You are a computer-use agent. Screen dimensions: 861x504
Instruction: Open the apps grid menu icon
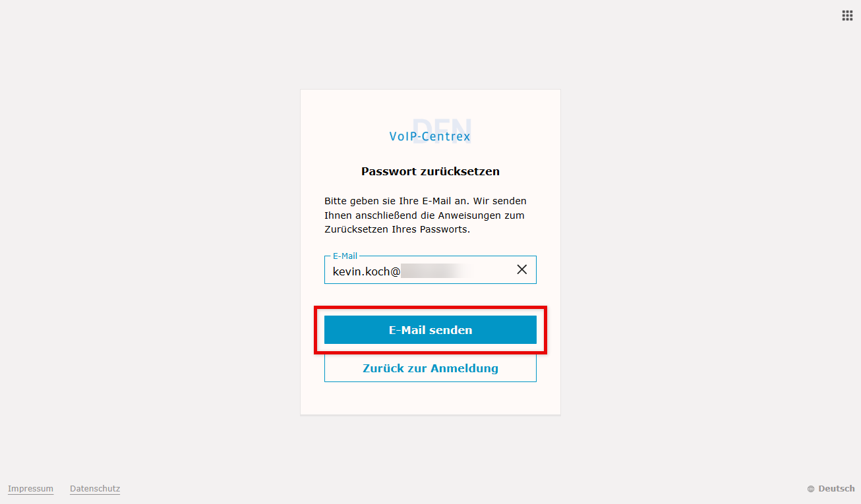[847, 15]
